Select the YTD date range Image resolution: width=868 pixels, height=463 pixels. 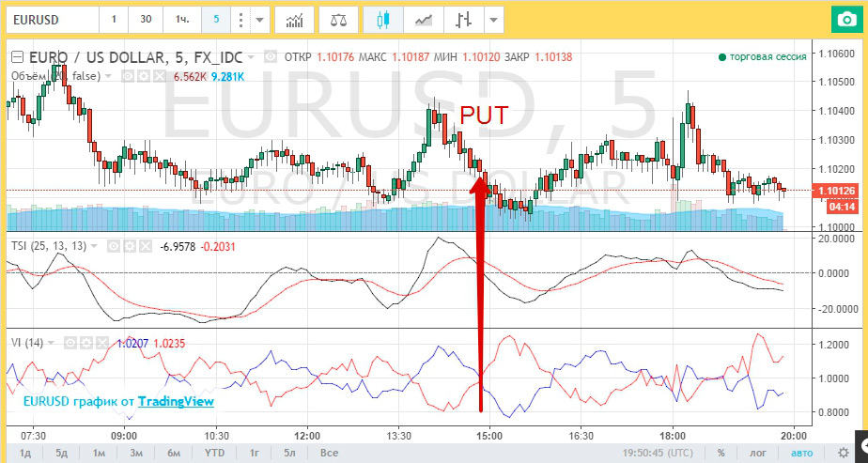214,453
